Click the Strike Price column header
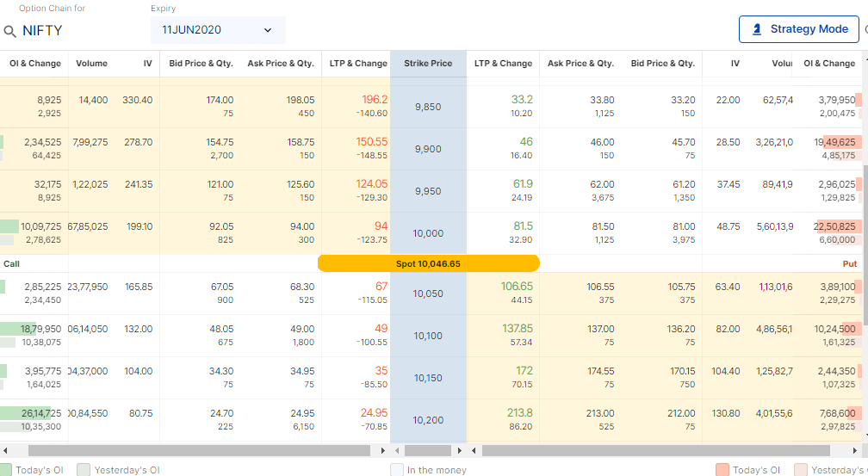The height and width of the screenshot is (476, 868). (x=428, y=63)
